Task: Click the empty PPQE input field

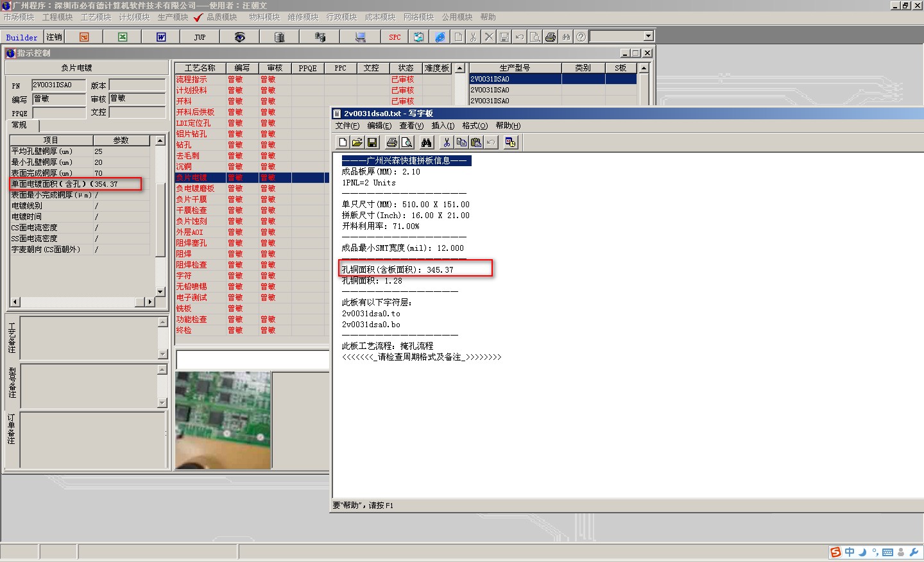Action: (x=58, y=113)
